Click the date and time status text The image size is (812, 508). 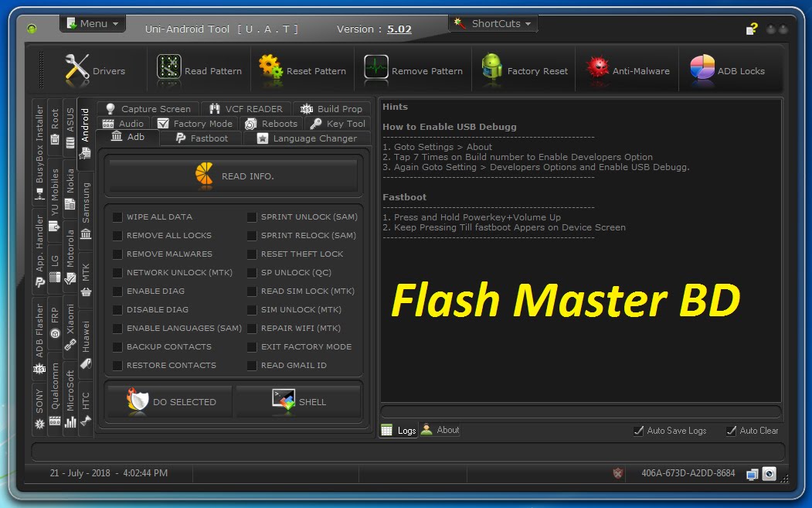coord(109,472)
